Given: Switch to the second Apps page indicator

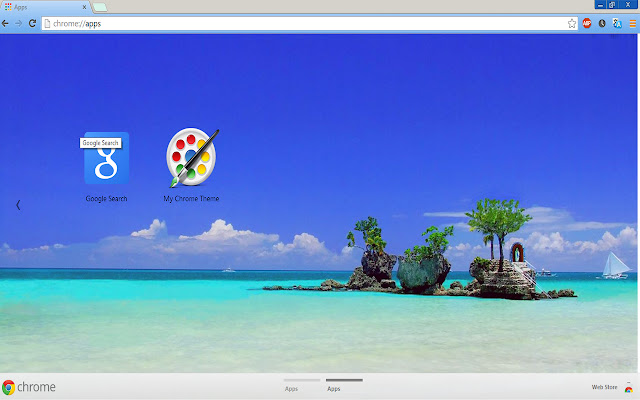Looking at the screenshot, I should click(x=344, y=385).
